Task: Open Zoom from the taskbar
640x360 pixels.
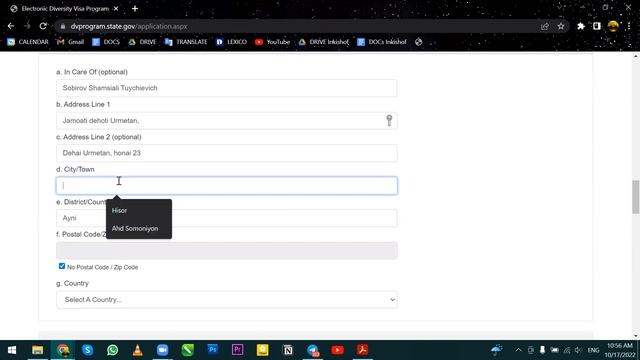Action: (x=162, y=350)
